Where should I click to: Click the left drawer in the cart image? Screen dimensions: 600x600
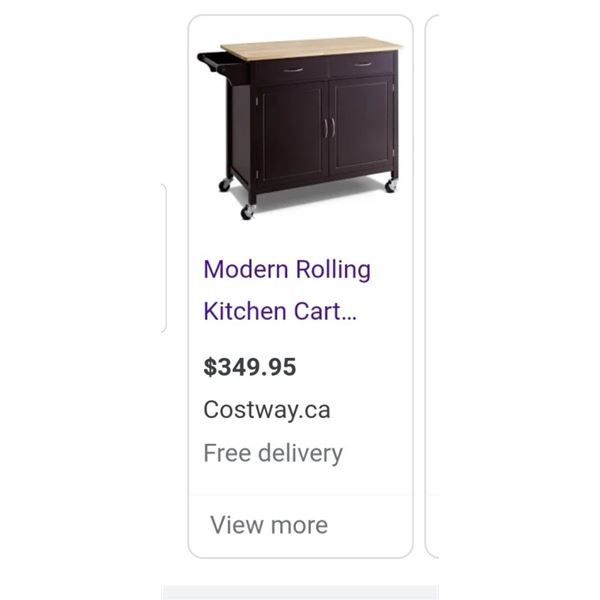click(290, 71)
